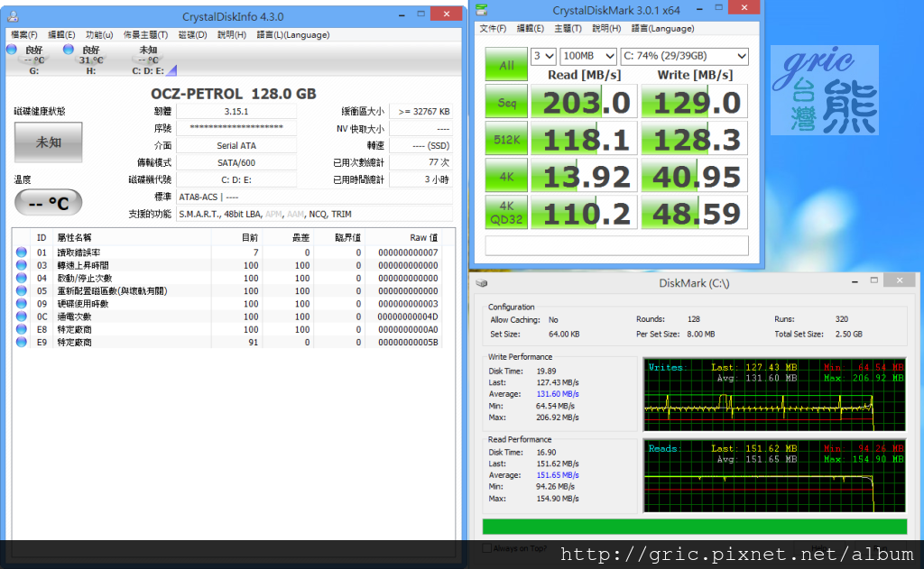This screenshot has height=569, width=924.
Task: Click the SATA/600 transfer mode field
Action: (236, 162)
